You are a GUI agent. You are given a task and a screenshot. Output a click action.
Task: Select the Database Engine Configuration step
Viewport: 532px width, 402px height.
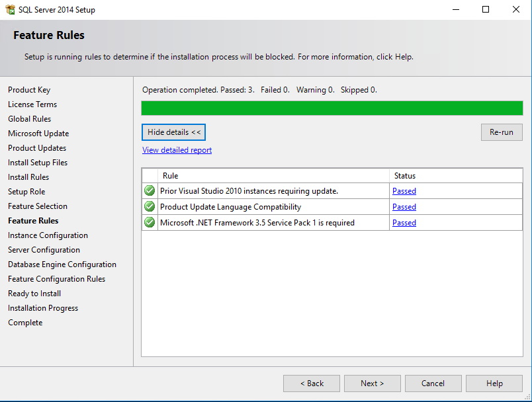tap(62, 264)
